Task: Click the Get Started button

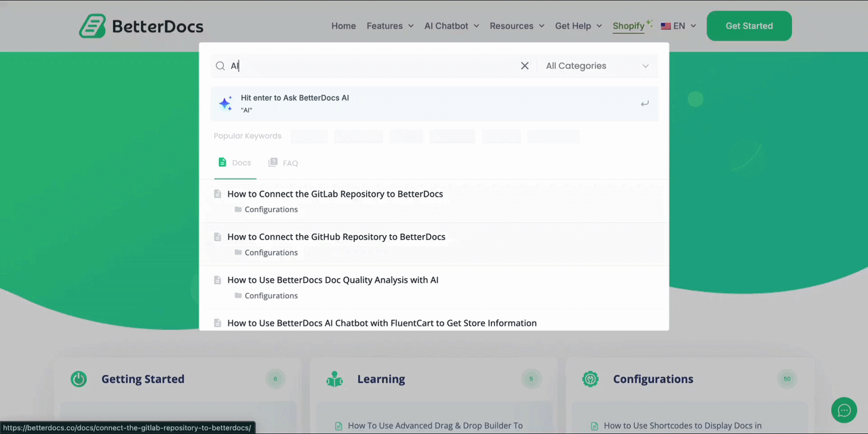Action: click(x=749, y=26)
